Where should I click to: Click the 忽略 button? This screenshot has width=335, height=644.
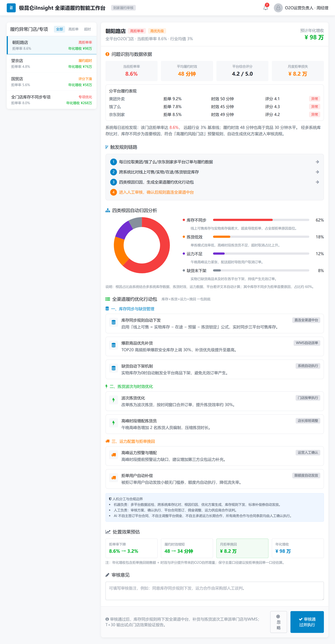[x=279, y=622]
